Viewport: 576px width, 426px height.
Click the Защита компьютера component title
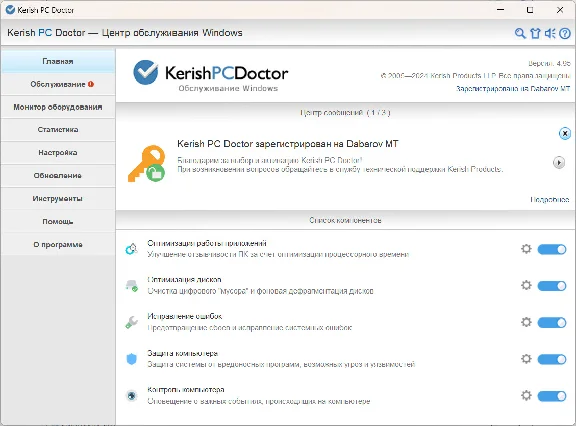pos(183,353)
